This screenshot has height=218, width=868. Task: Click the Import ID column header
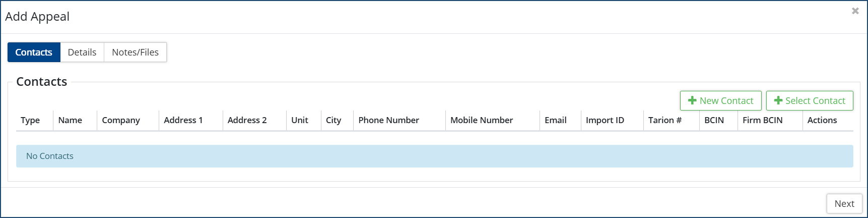605,120
